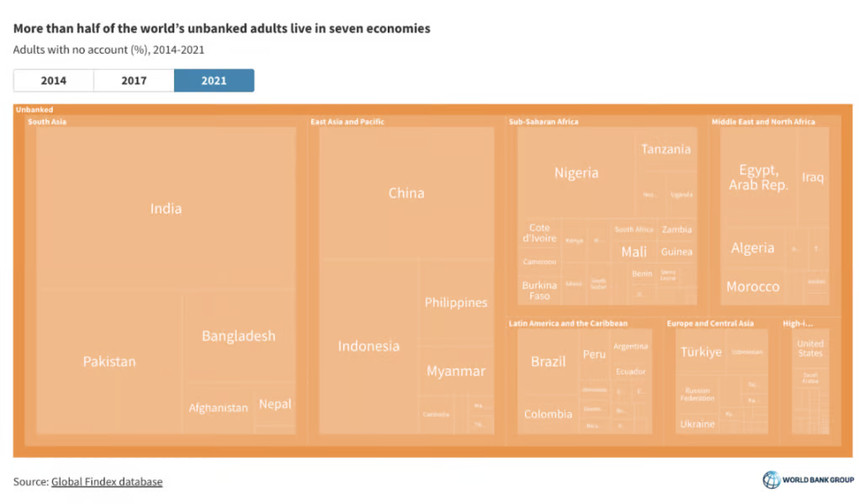Click the Latin America and the Caribbean header
The height and width of the screenshot is (504, 859).
point(568,323)
